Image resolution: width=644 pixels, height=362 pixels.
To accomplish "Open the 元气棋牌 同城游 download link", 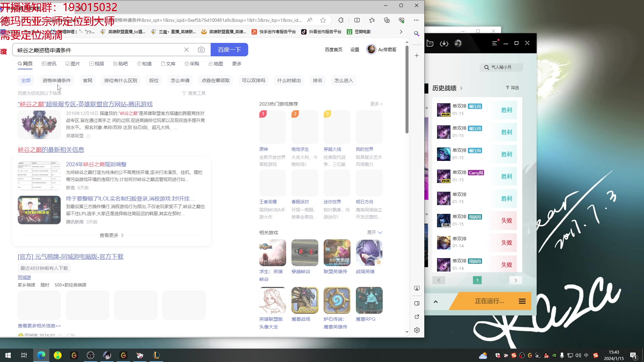I will (x=70, y=257).
